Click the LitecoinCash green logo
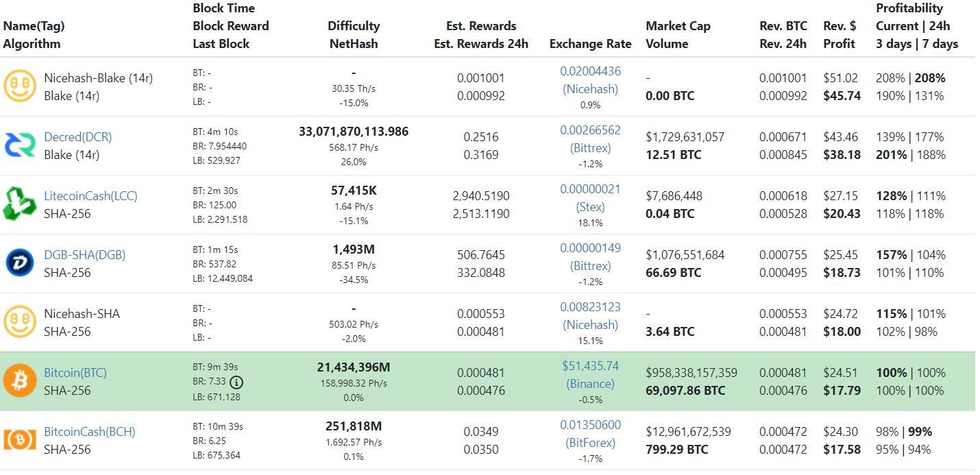 (x=20, y=204)
